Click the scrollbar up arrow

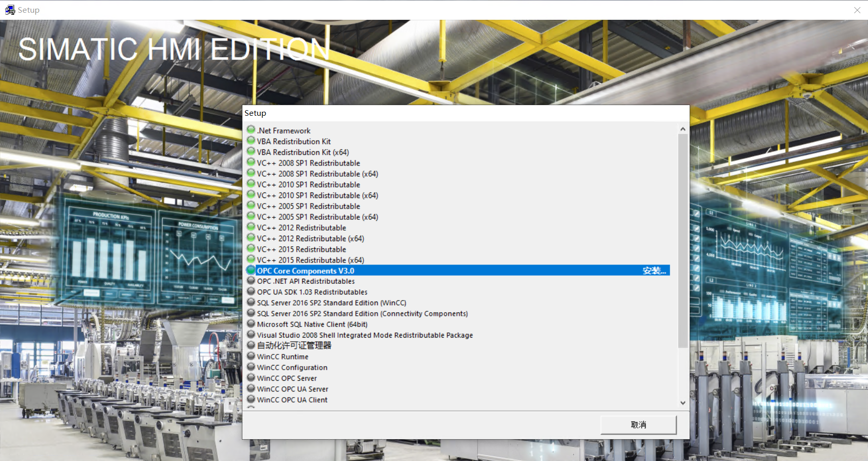(x=683, y=128)
